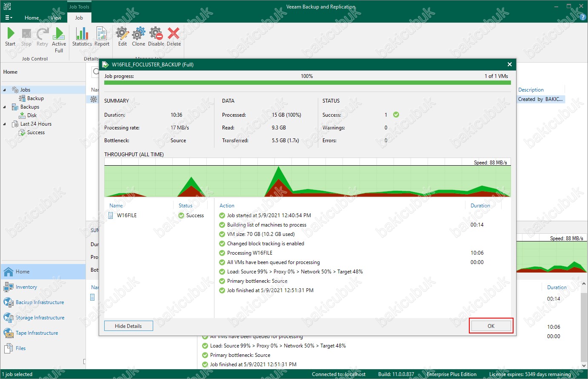
Task: Click the Load statistics entry in the dialog
Action: 295,272
